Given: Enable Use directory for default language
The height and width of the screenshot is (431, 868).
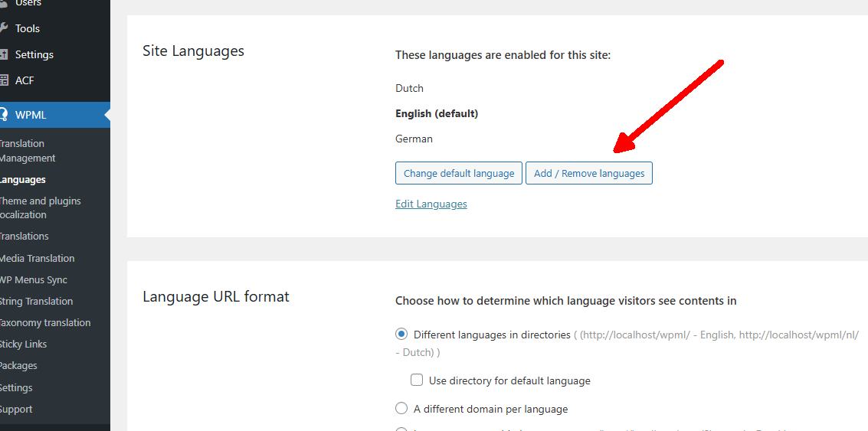Looking at the screenshot, I should click(417, 380).
